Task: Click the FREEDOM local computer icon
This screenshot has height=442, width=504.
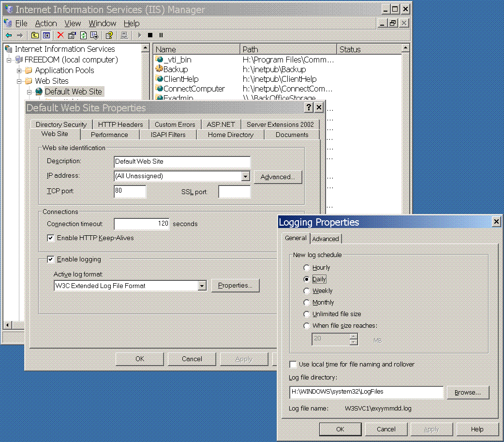Action: (x=19, y=60)
